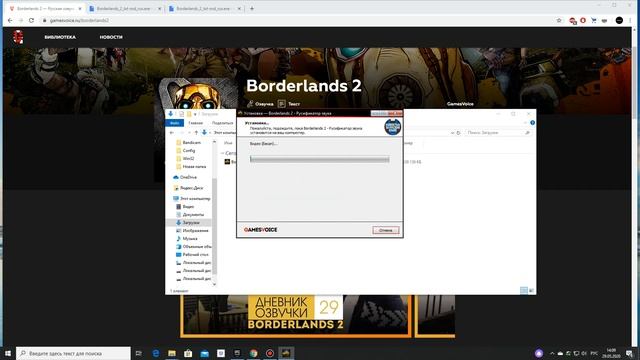640x360 pixels.
Task: Go back in Chrome
Action: coord(10,20)
